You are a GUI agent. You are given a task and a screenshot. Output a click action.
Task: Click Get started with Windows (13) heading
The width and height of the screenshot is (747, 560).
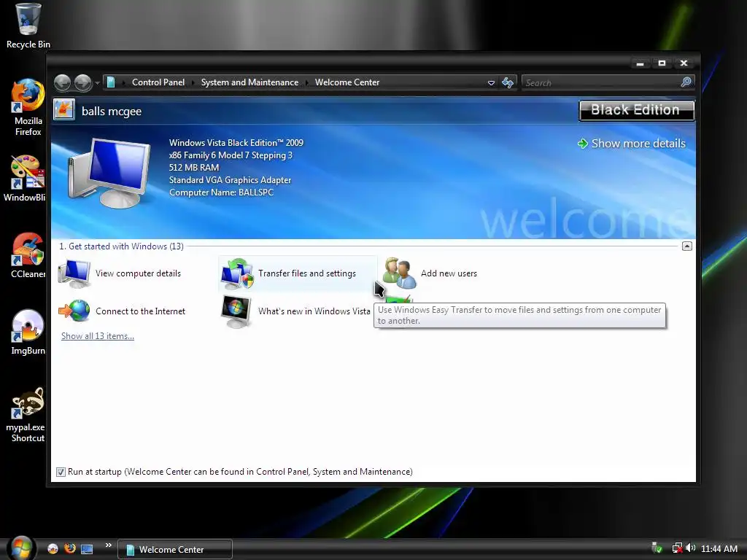pos(122,246)
